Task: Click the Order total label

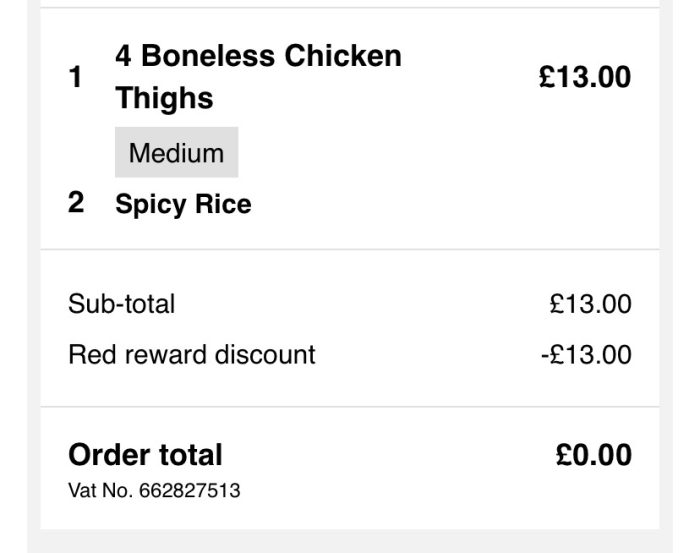Action: click(x=145, y=455)
